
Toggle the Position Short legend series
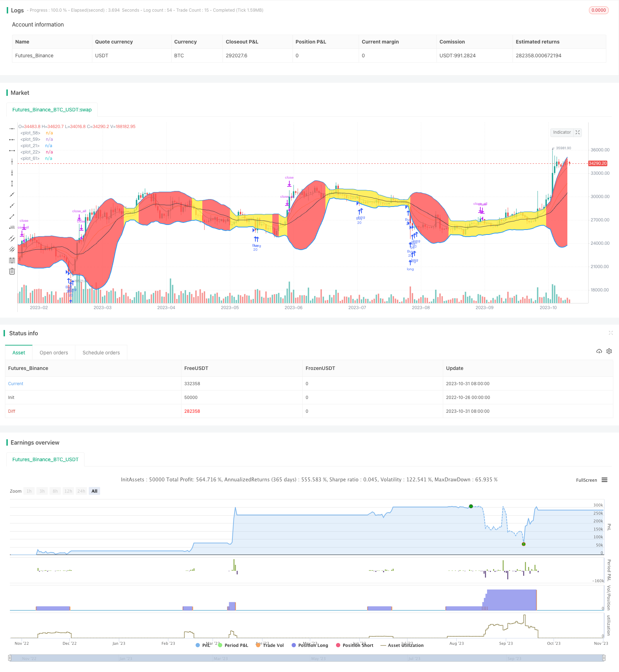coord(354,645)
